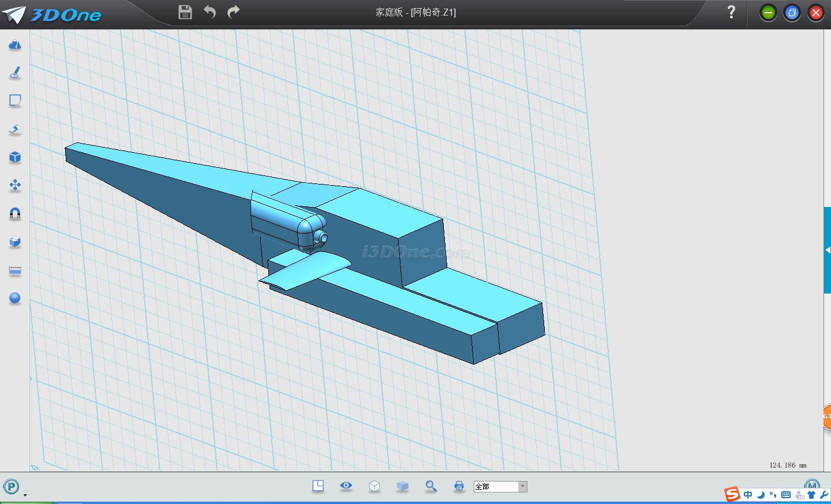The width and height of the screenshot is (831, 504).
Task: Select the move arrows tool
Action: (15, 185)
